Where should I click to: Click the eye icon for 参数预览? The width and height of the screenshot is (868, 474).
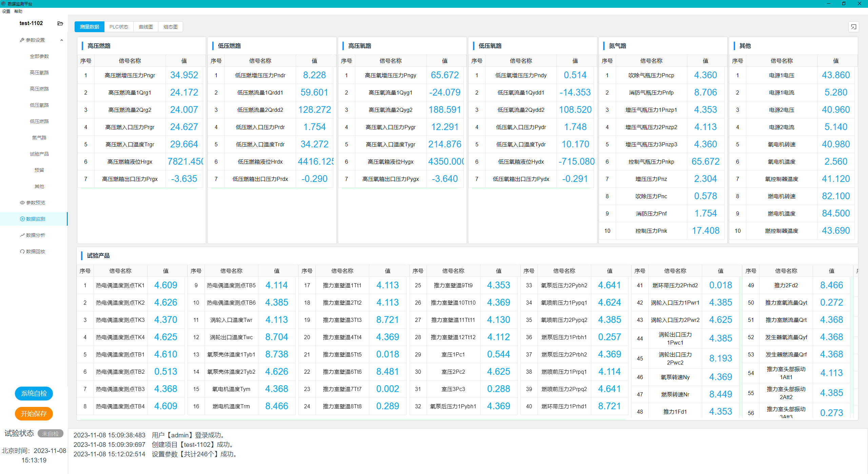point(22,203)
